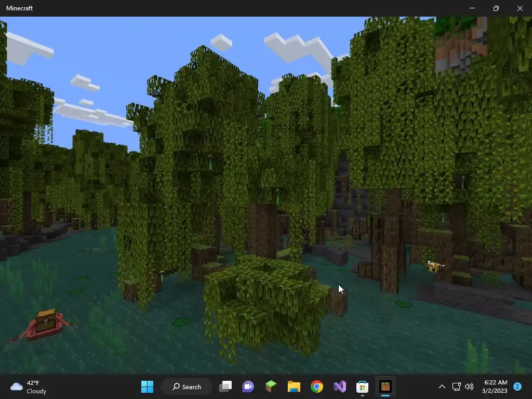
Task: Open network settings from the tray
Action: pos(456,387)
